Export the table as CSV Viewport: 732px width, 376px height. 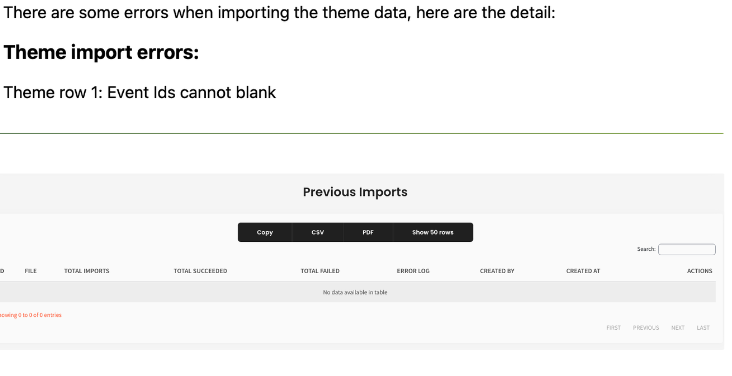317,232
